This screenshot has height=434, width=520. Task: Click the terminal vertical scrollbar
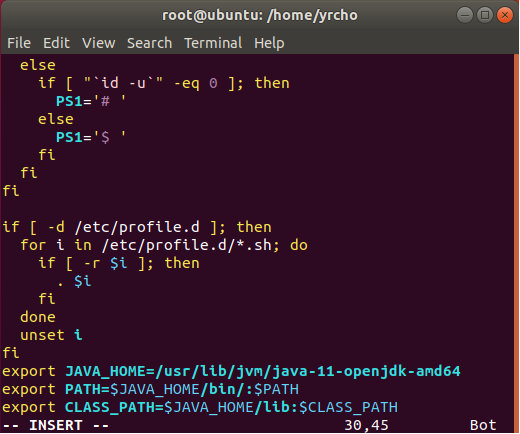[516, 243]
